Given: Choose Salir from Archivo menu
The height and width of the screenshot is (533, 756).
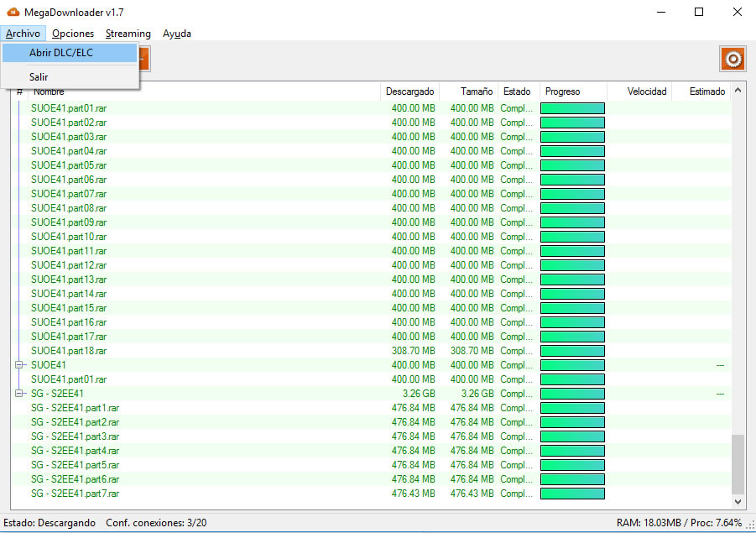Looking at the screenshot, I should (70, 77).
